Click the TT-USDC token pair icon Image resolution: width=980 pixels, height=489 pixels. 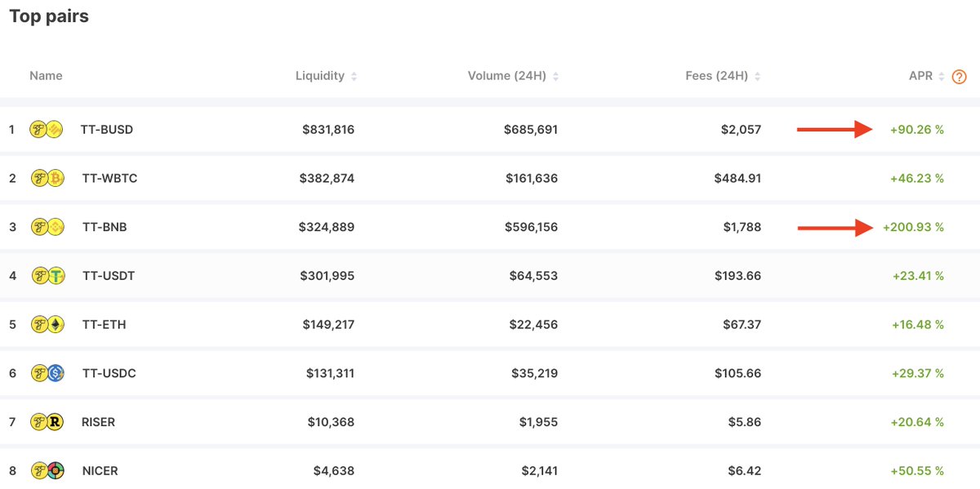(x=47, y=373)
